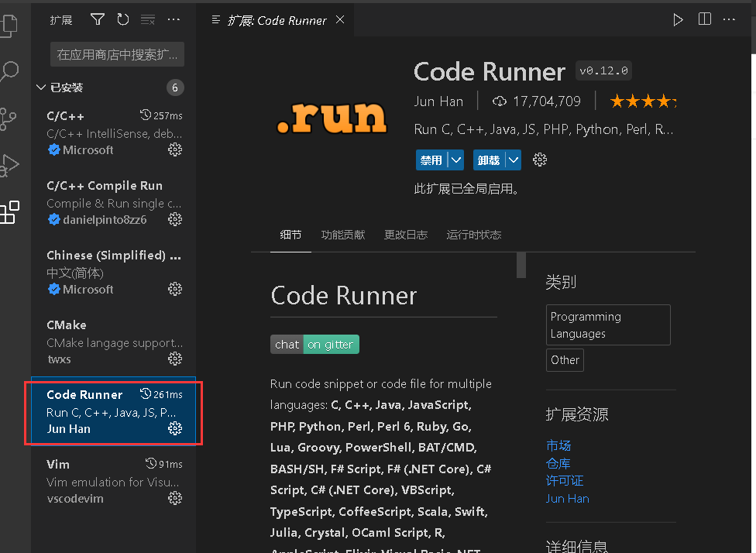The height and width of the screenshot is (553, 756).
Task: Open the 仓库 resource link
Action: pos(558,463)
